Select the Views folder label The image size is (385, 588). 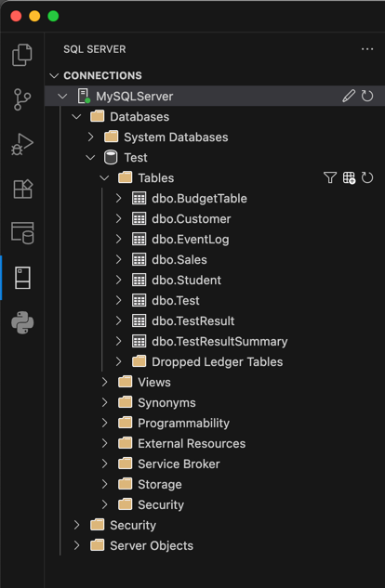point(154,382)
